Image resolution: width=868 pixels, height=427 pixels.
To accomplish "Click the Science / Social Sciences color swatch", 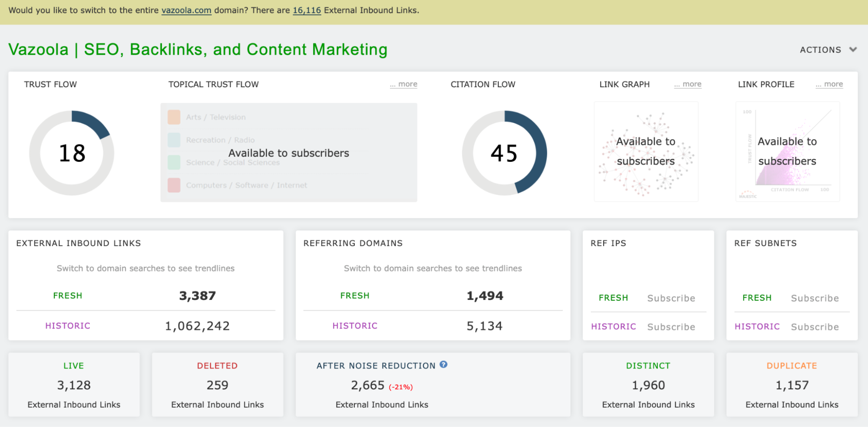I will [174, 162].
